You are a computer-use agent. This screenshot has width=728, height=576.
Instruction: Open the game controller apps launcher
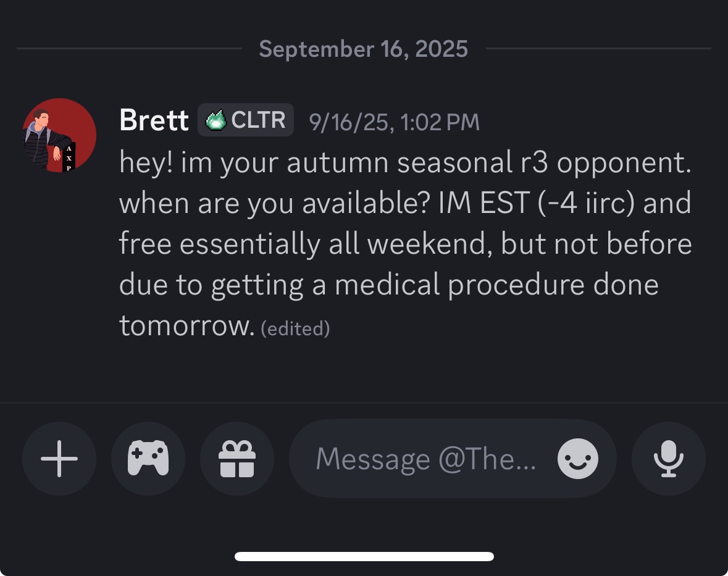click(x=148, y=459)
